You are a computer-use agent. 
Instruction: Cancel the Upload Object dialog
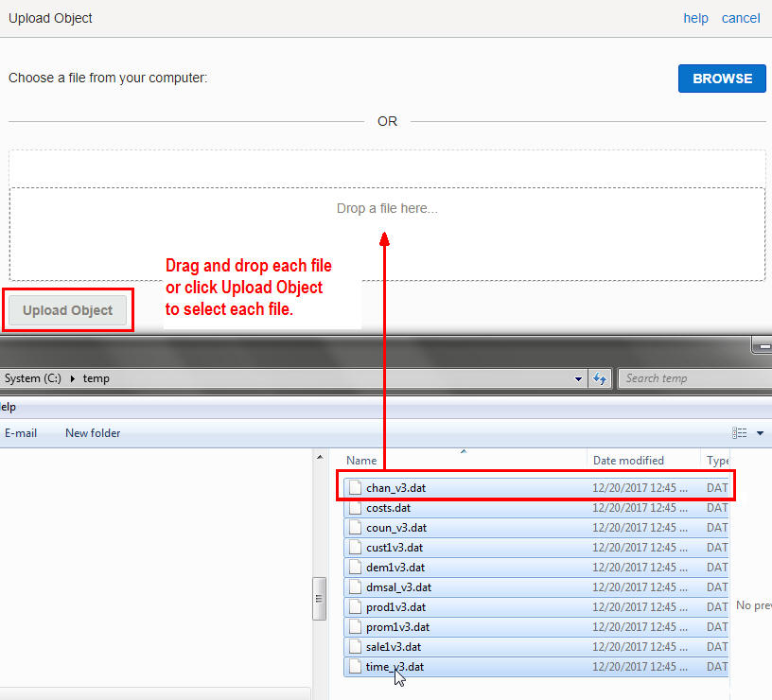pyautogui.click(x=741, y=18)
